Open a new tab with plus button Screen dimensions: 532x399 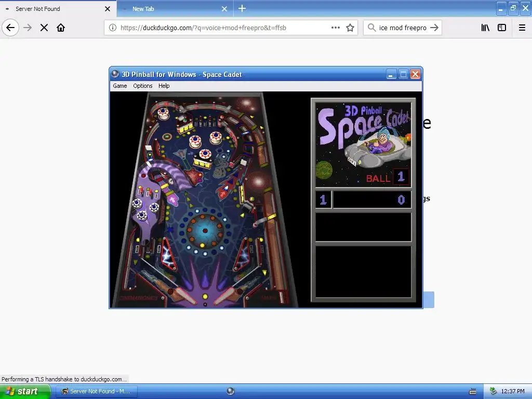pyautogui.click(x=242, y=8)
